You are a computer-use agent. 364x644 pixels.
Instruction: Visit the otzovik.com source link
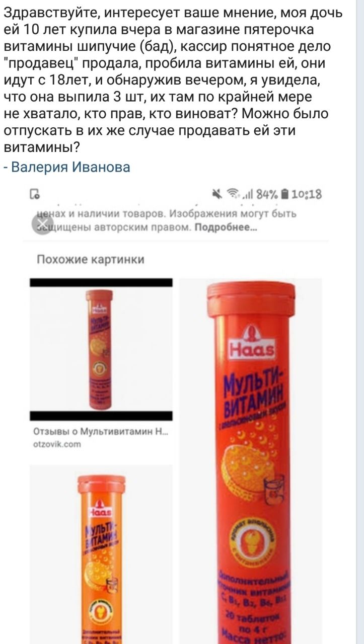(57, 444)
